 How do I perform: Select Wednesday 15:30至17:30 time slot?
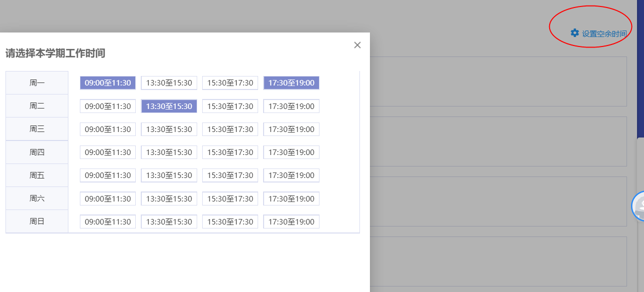[x=230, y=129]
